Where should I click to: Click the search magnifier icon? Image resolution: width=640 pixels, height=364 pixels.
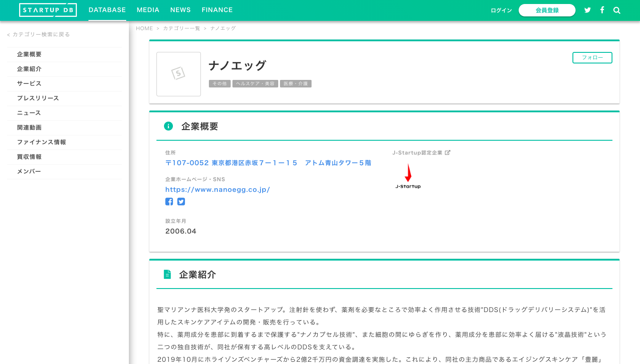(x=617, y=10)
